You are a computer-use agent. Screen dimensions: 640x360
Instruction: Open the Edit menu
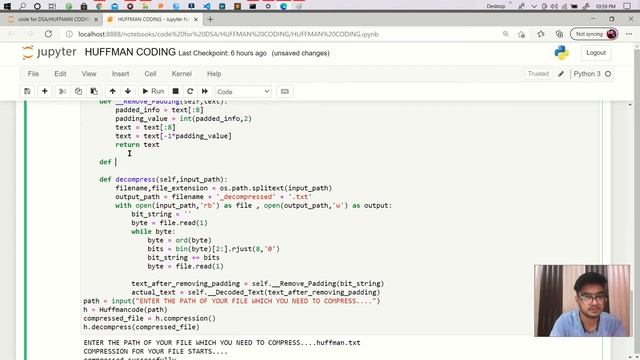click(x=60, y=74)
